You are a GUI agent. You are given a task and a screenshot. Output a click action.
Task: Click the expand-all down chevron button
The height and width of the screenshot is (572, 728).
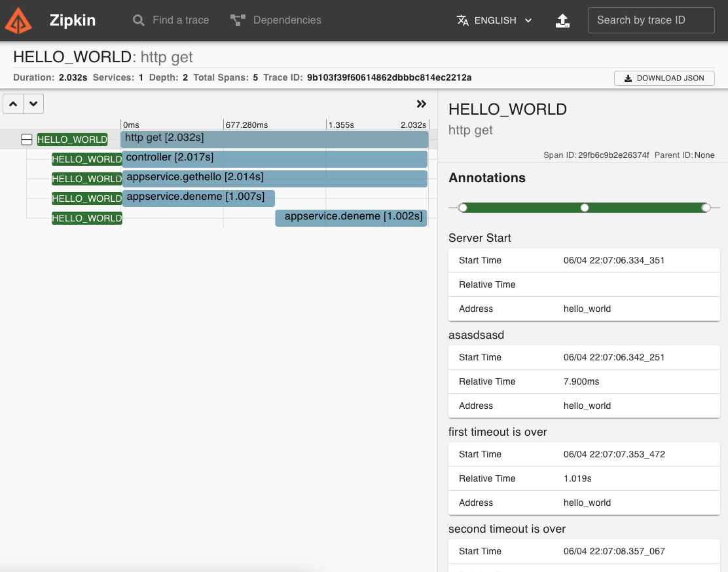pyautogui.click(x=33, y=104)
